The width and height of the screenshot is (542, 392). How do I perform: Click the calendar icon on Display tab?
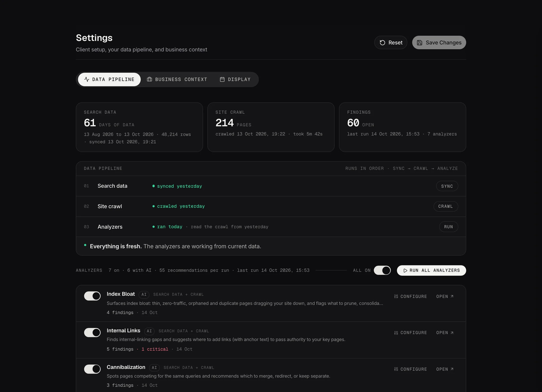pyautogui.click(x=222, y=79)
